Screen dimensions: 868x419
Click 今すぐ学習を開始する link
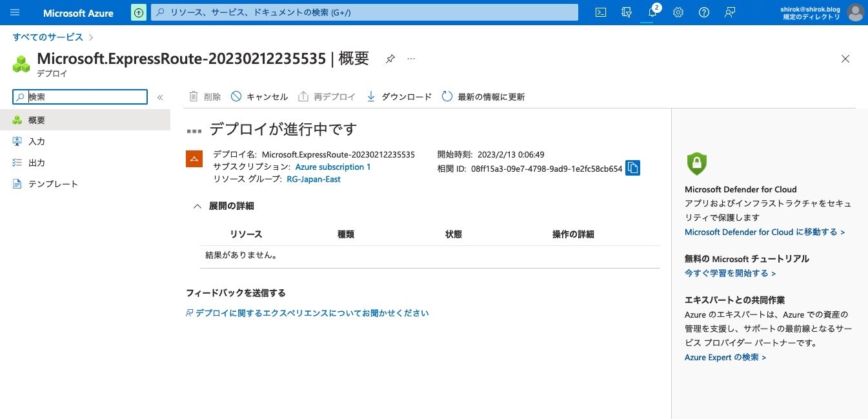[730, 273]
